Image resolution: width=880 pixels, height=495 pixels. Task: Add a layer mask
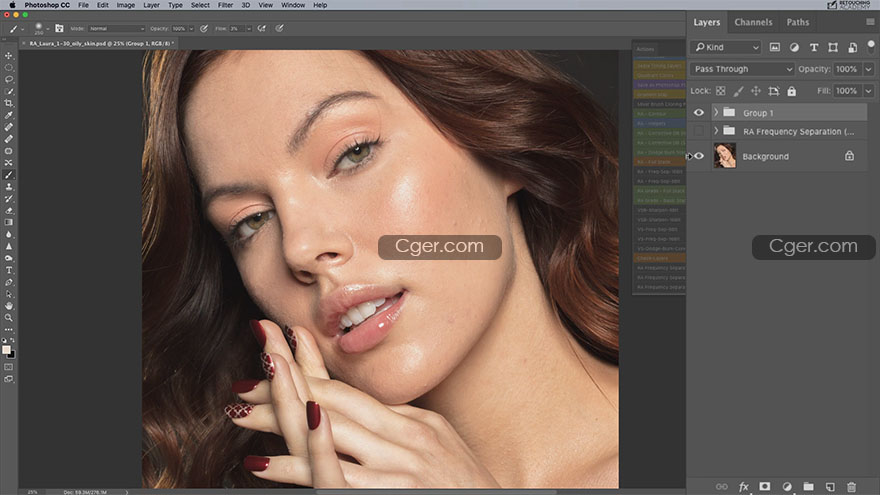point(764,487)
